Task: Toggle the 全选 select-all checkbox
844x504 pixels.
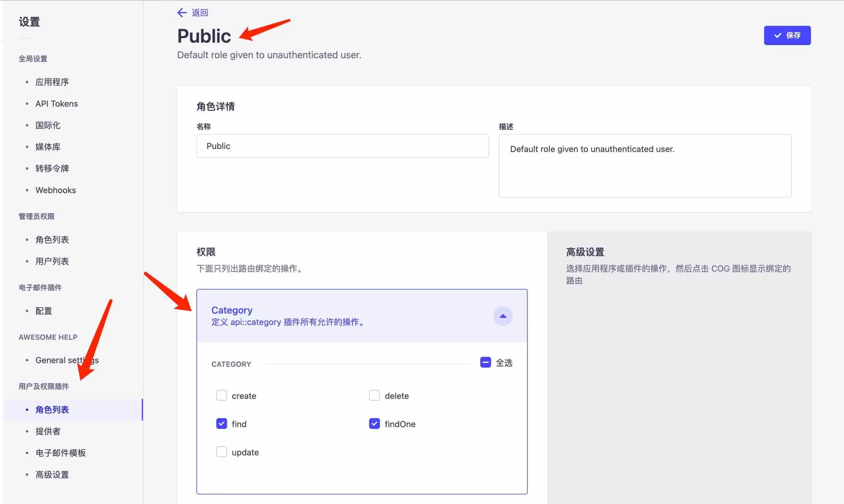Action: pos(485,362)
